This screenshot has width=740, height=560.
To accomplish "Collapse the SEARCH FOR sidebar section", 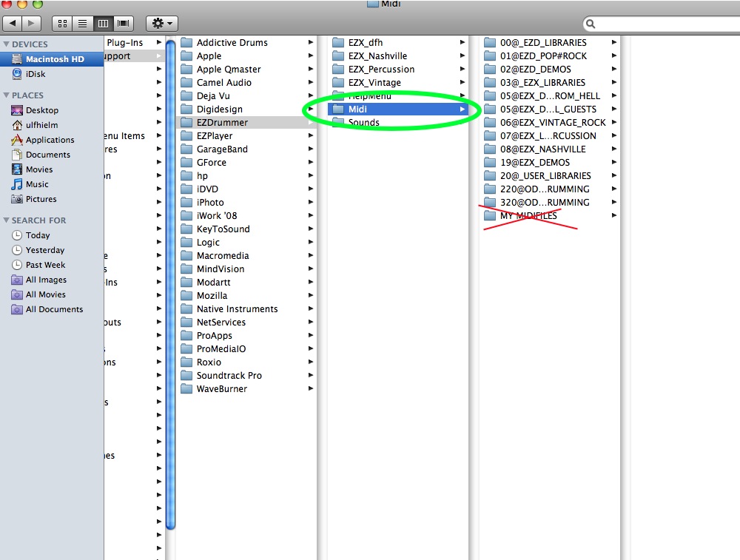I will (6, 220).
